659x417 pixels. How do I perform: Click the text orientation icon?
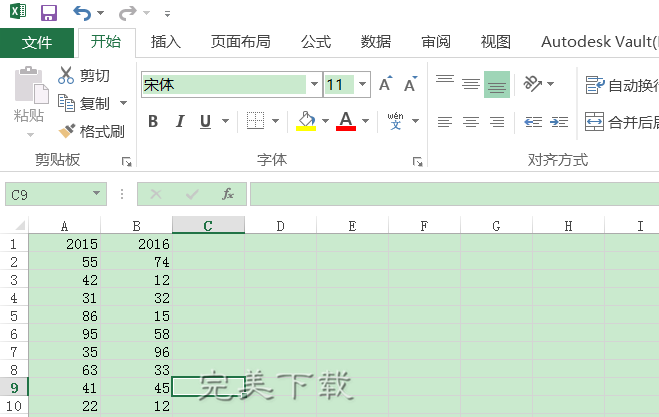[x=533, y=84]
